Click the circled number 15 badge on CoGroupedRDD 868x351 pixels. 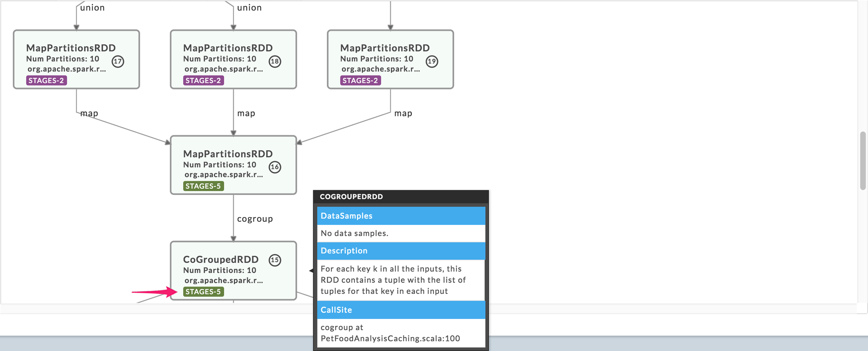[x=275, y=260]
